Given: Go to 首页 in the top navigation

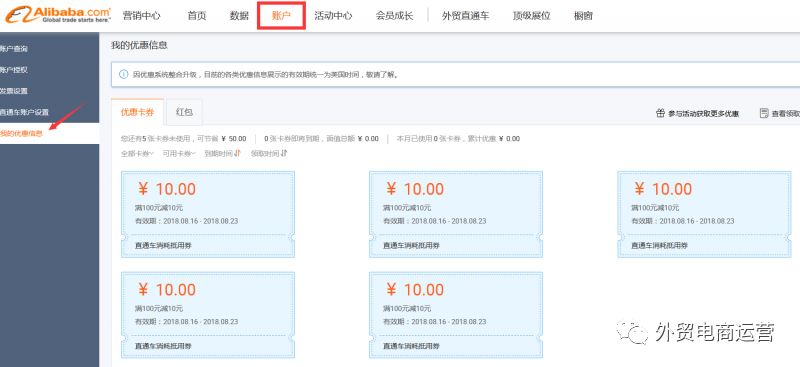Looking at the screenshot, I should pos(197,16).
